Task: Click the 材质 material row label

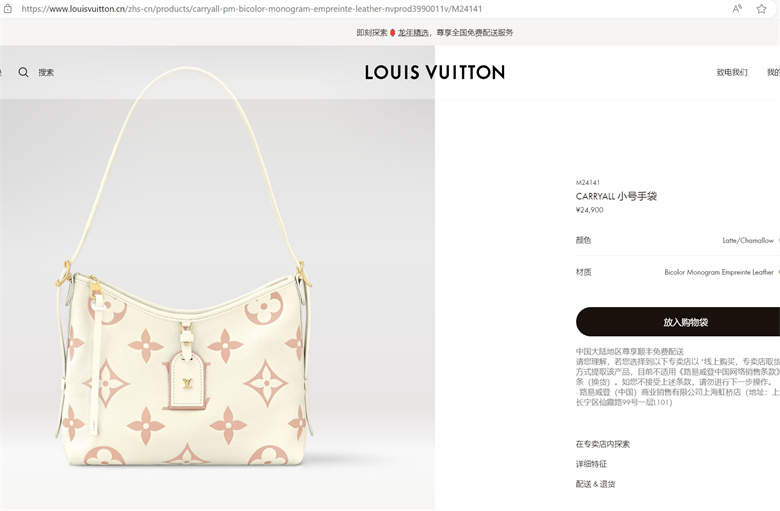Action: [x=584, y=272]
